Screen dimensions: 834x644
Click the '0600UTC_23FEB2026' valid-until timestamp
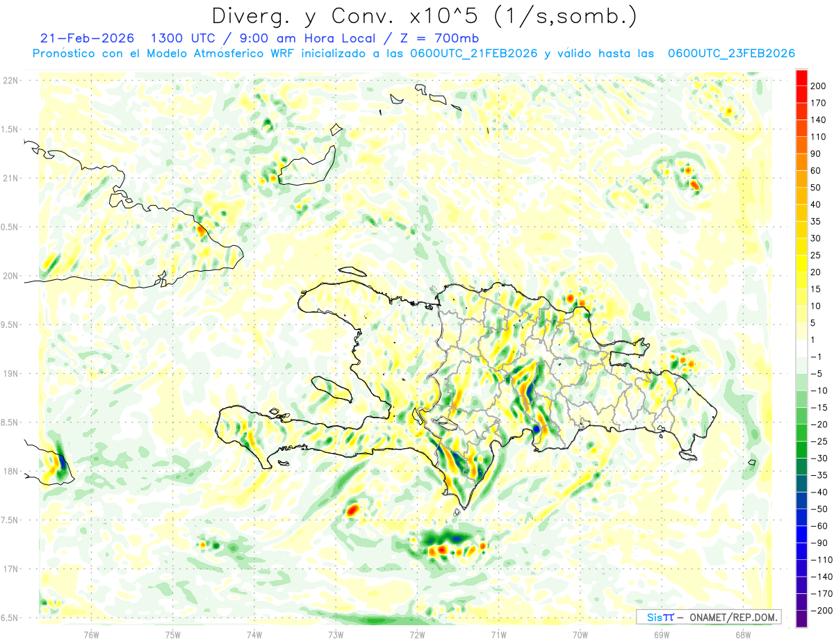coord(731,53)
